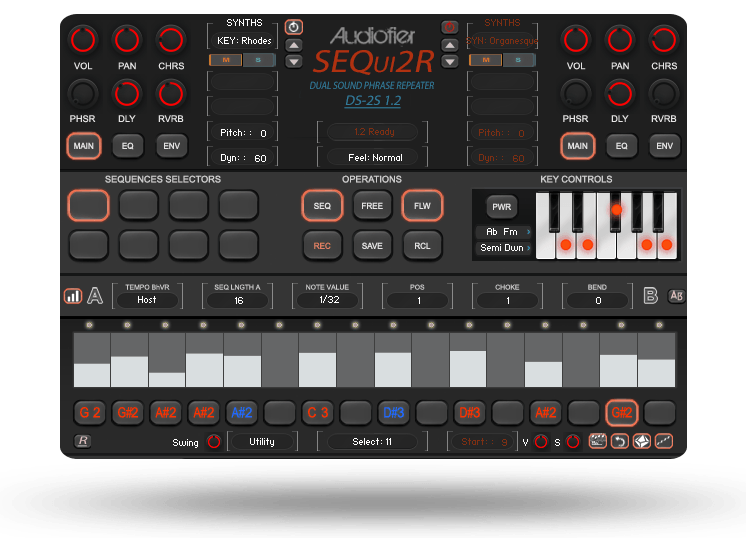Viewport: 746px width, 538px height.
Task: Click the AB link icon
Action: point(676,296)
